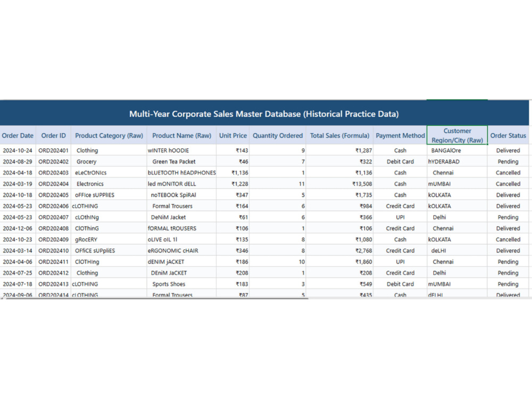Select order ID cell ORD202407
This screenshot has width=532, height=399.
click(53, 217)
